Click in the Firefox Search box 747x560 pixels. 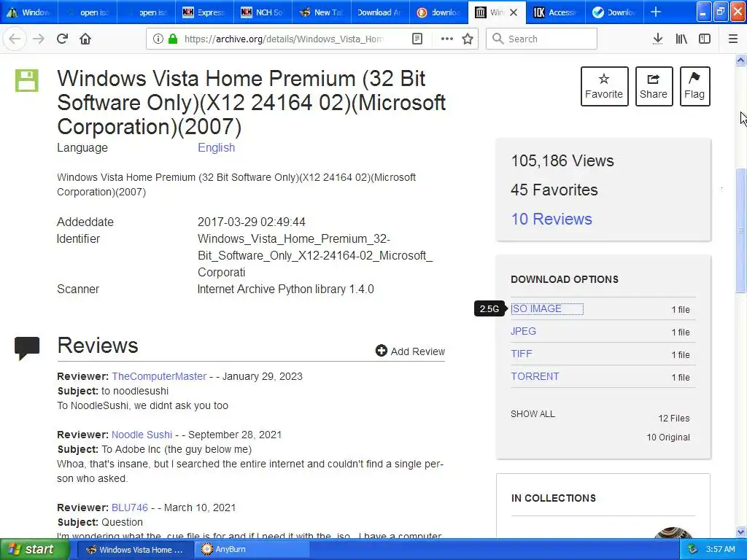click(x=541, y=39)
